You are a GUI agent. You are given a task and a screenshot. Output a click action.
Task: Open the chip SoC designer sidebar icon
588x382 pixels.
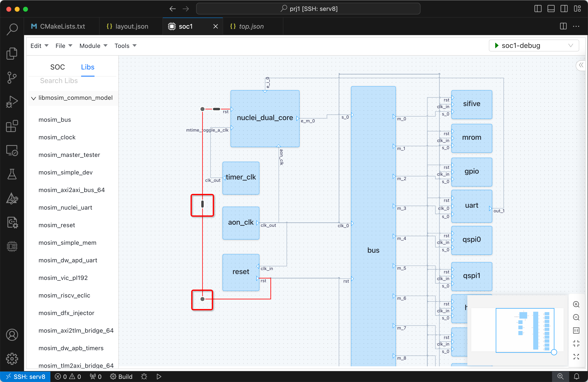[12, 246]
